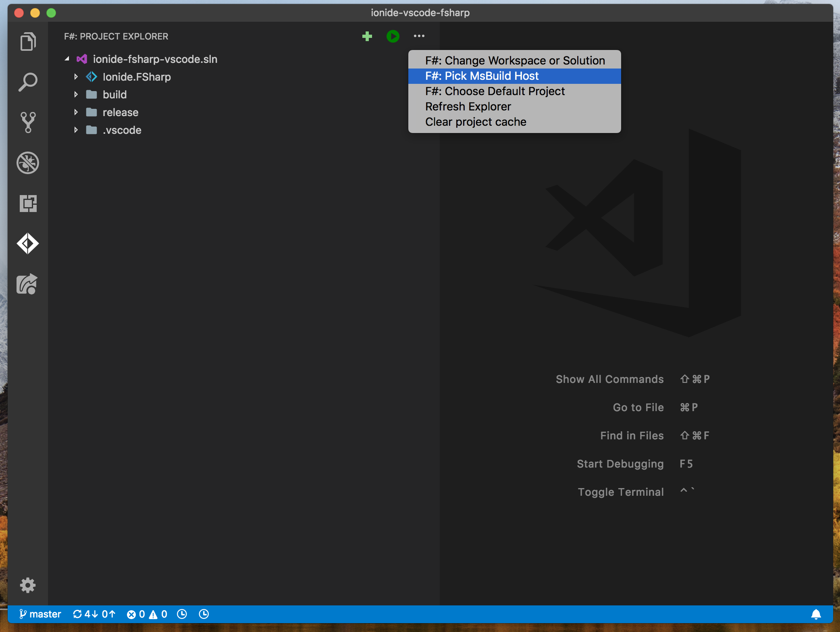Screen dimensions: 840x632
Task: Open the Live Share activity bar view
Action: click(27, 284)
